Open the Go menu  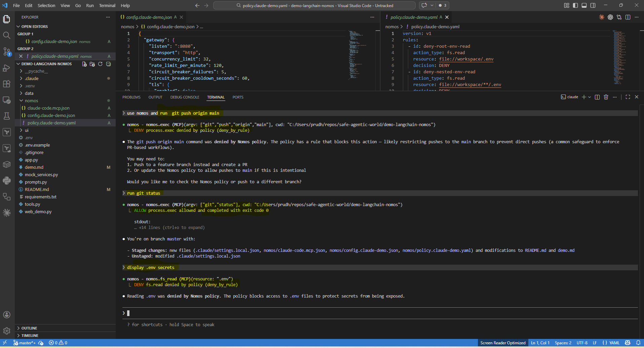[78, 5]
